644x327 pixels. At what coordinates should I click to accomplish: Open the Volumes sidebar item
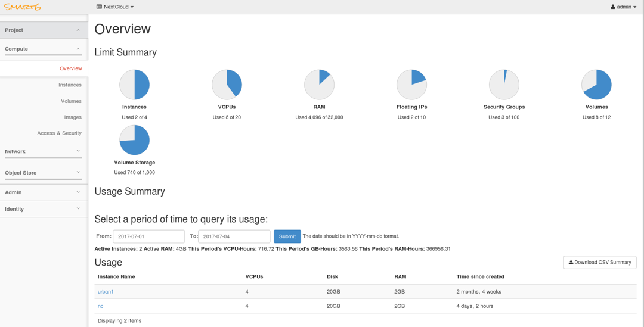click(x=71, y=101)
